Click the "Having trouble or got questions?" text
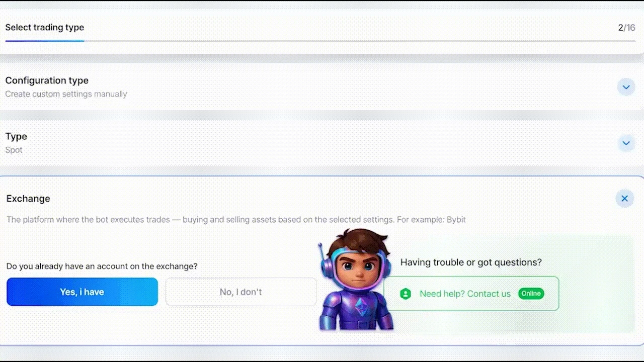This screenshot has height=362, width=644. click(471, 262)
